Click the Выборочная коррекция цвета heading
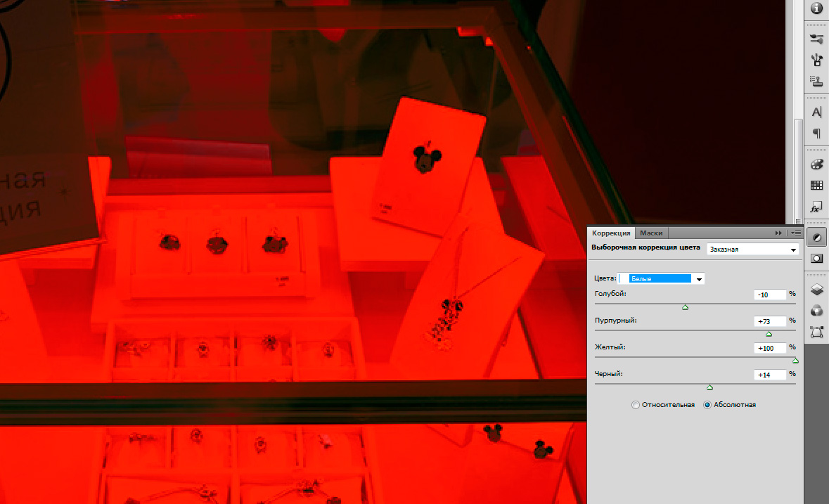Screen dimensions: 829x504 (645, 247)
